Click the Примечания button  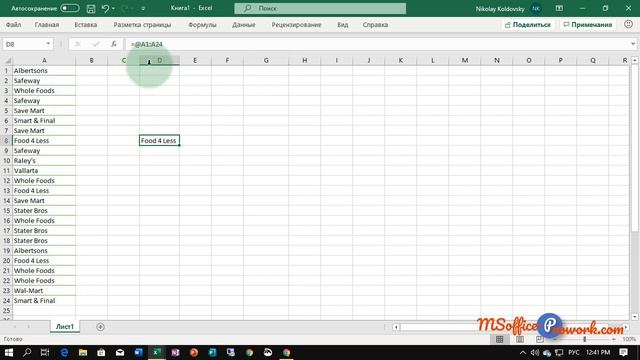click(588, 25)
